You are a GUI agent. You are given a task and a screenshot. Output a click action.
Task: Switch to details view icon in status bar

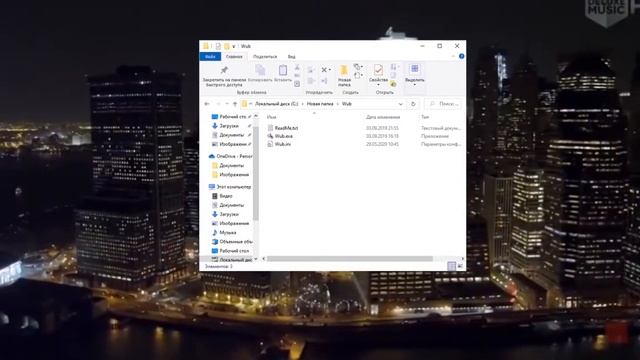(451, 266)
